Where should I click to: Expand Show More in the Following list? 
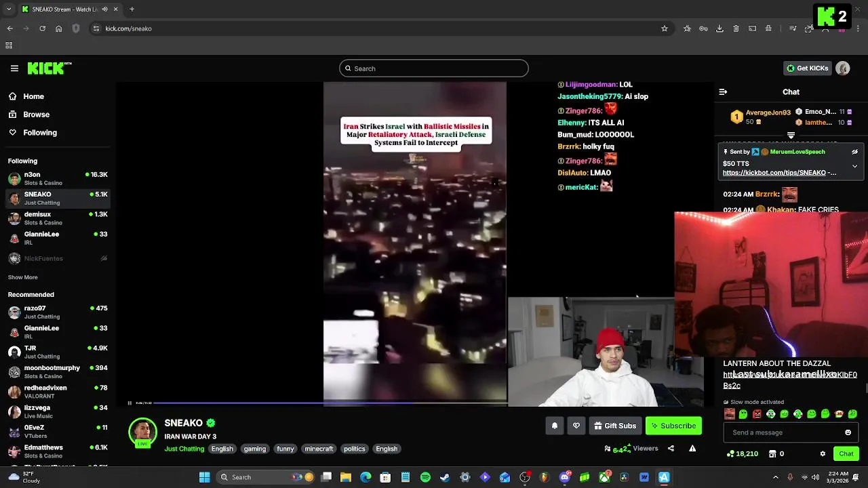coord(22,277)
